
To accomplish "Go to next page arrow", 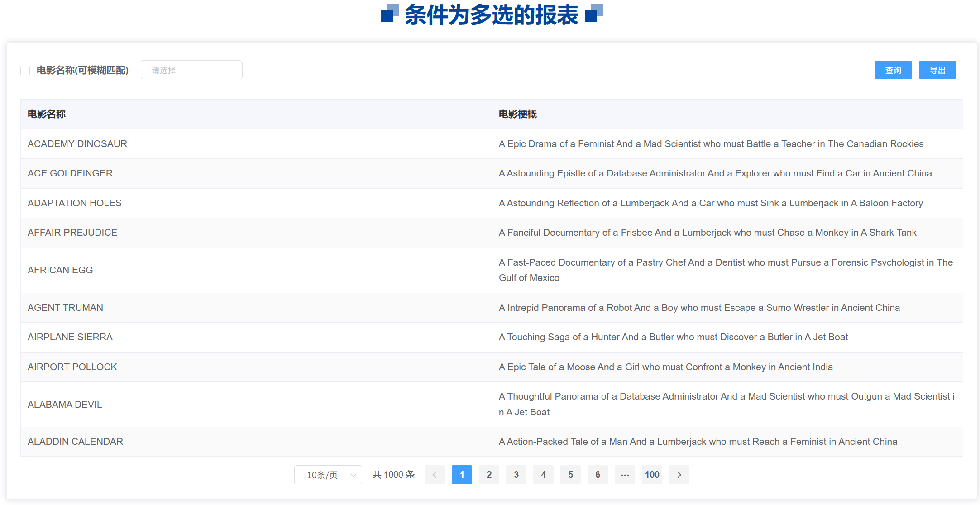I will 679,475.
